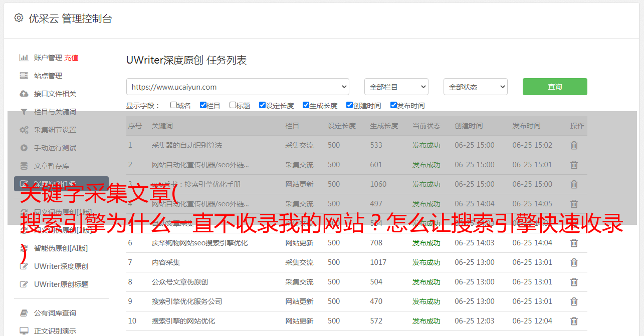Viewport: 644px width, 336px height.
Task: Click the 当前状态 column header
Action: pyautogui.click(x=426, y=126)
